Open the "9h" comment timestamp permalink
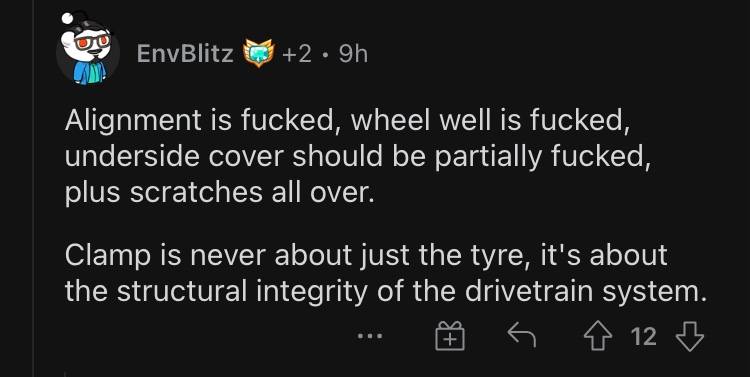 pyautogui.click(x=353, y=54)
